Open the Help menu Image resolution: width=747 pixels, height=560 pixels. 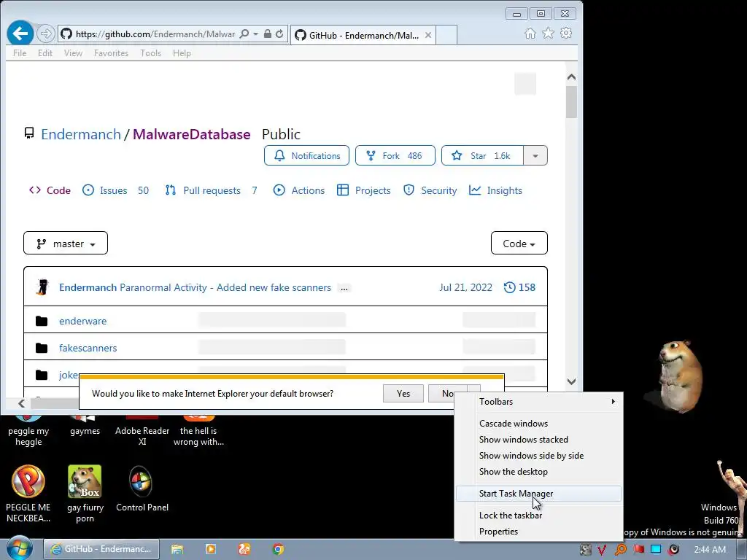(182, 52)
